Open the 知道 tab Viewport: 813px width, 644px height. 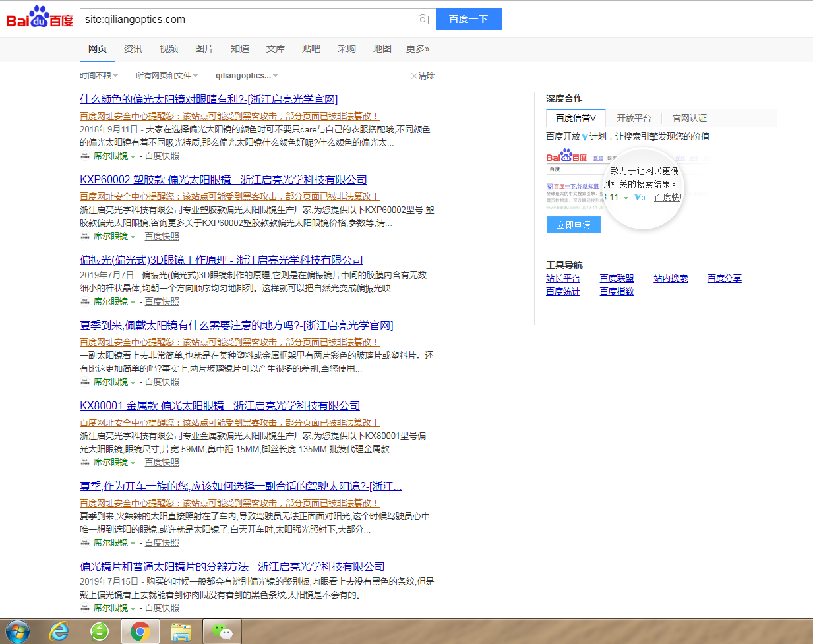click(x=240, y=49)
